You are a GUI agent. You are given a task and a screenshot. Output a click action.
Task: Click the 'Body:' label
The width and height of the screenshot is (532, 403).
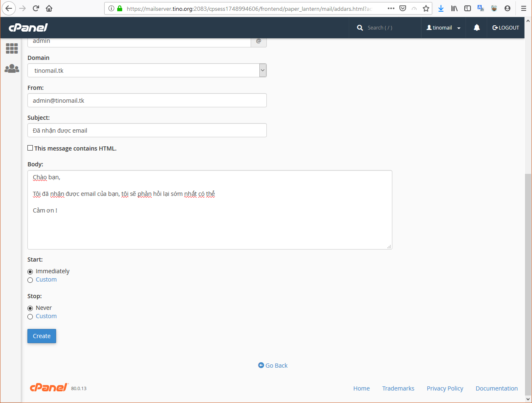tap(35, 164)
